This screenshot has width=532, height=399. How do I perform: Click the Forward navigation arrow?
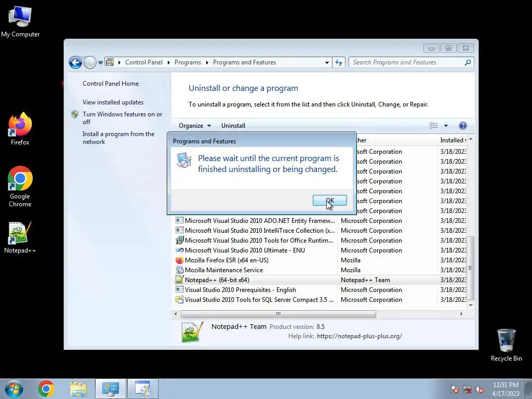click(x=90, y=62)
